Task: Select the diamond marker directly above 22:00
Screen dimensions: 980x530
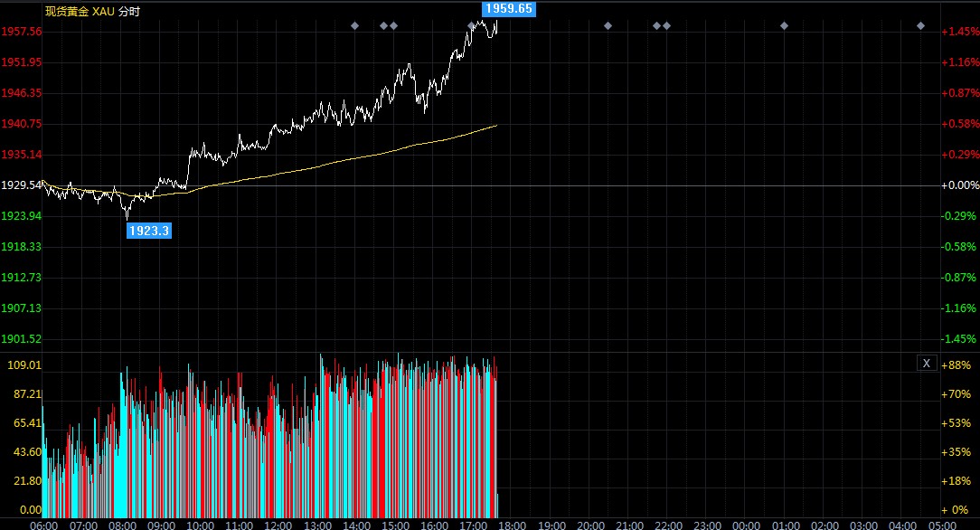Action: pyautogui.click(x=667, y=25)
